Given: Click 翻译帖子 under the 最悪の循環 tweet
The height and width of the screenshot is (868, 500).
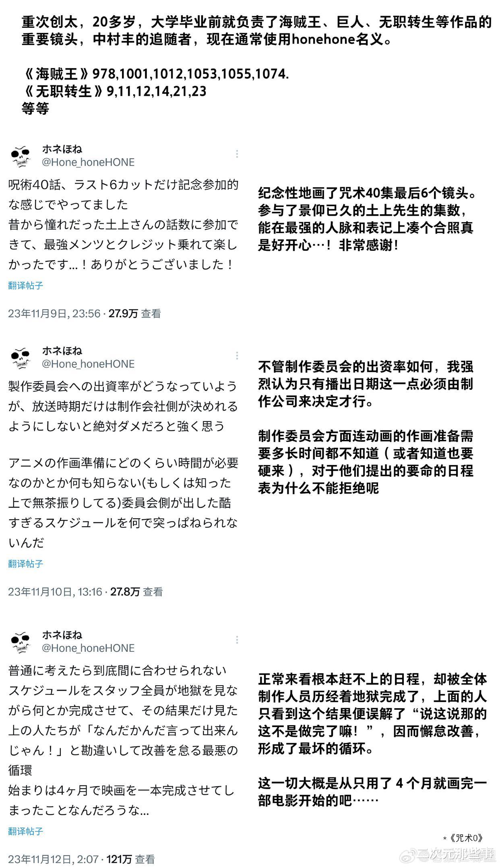Looking at the screenshot, I should 25,831.
